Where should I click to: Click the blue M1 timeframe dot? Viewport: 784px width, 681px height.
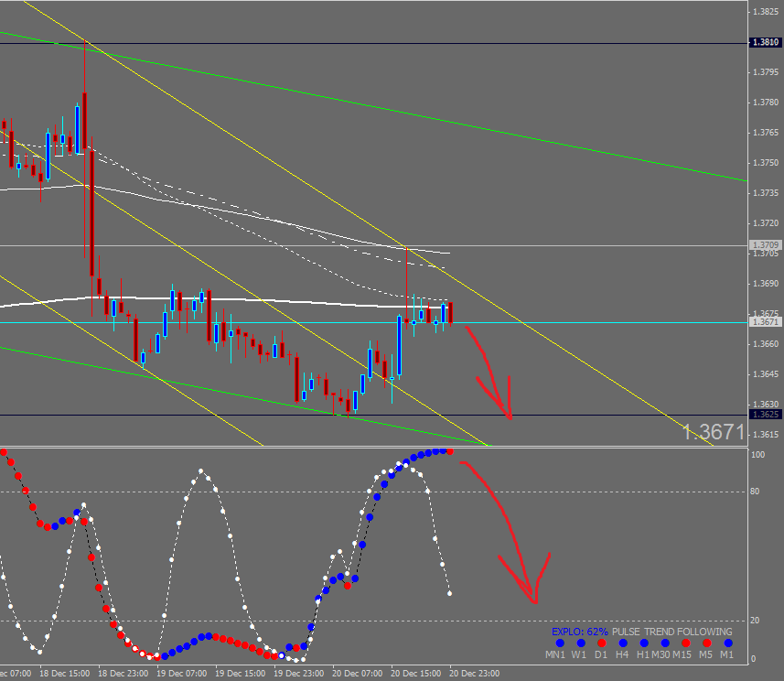click(728, 643)
